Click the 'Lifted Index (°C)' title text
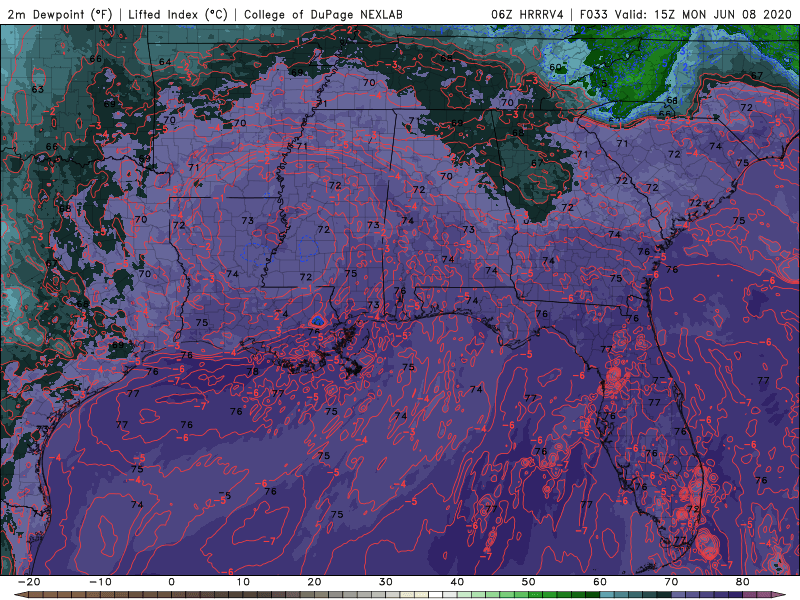The image size is (800, 600). click(178, 15)
